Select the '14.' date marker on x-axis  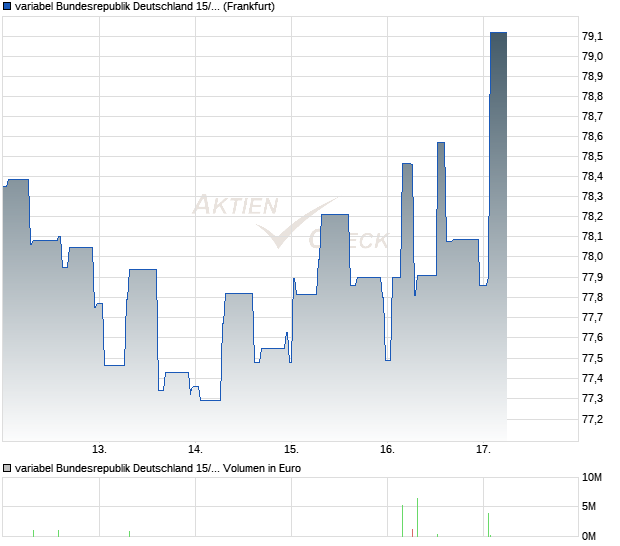click(196, 449)
